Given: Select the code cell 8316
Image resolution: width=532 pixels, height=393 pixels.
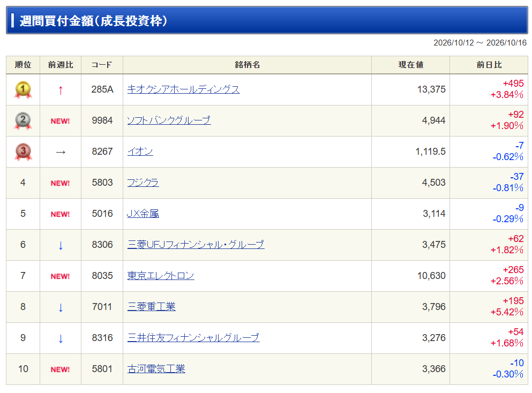Looking at the screenshot, I should pos(102,338).
